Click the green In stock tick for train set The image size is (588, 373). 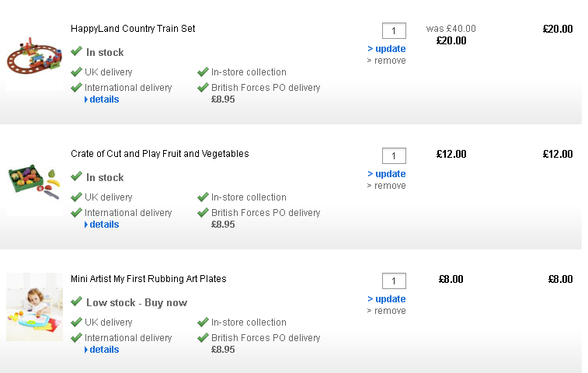pos(76,52)
